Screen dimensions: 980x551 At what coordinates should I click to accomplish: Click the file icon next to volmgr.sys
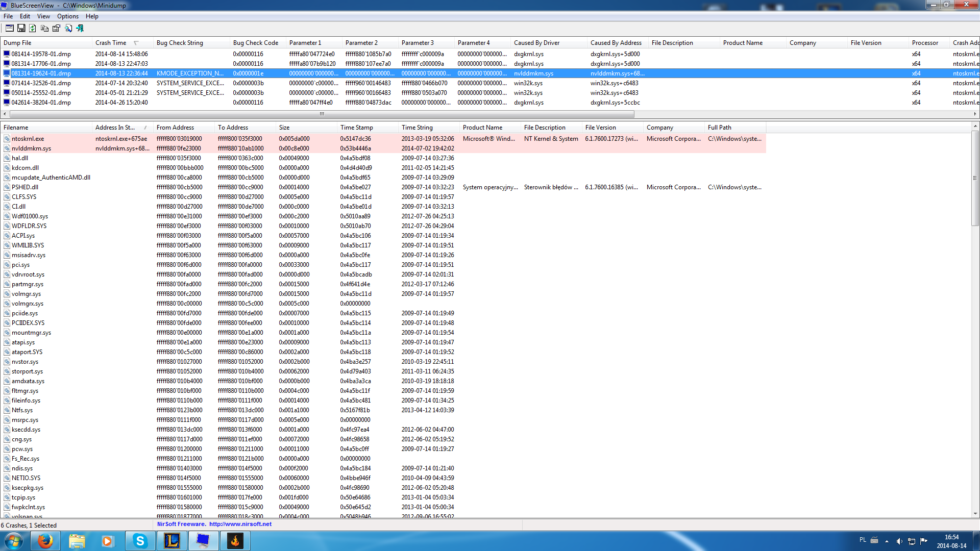7,294
